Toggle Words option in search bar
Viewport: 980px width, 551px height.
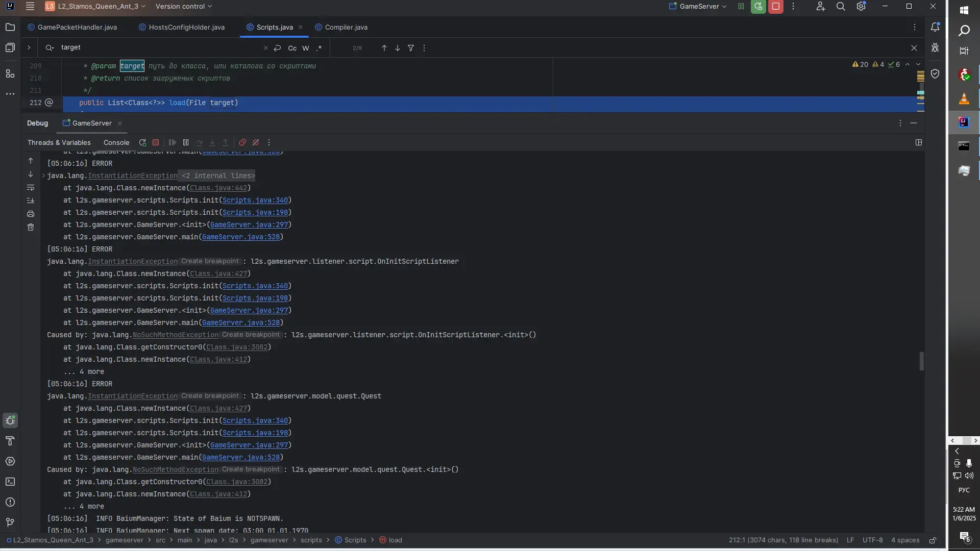tap(306, 48)
